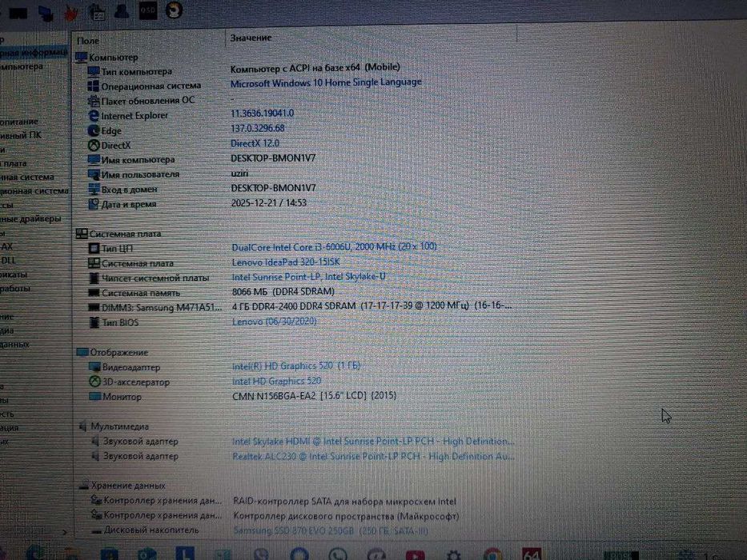Open the Intel(R) HD Graphics 520 (1 ГБ) link
Screen dimensions: 747x560
[x=296, y=366]
